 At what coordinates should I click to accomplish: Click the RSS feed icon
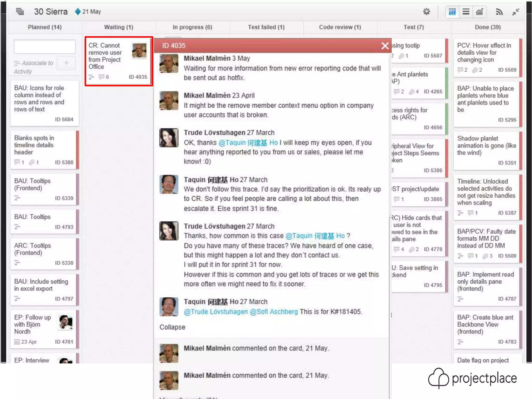tap(499, 12)
